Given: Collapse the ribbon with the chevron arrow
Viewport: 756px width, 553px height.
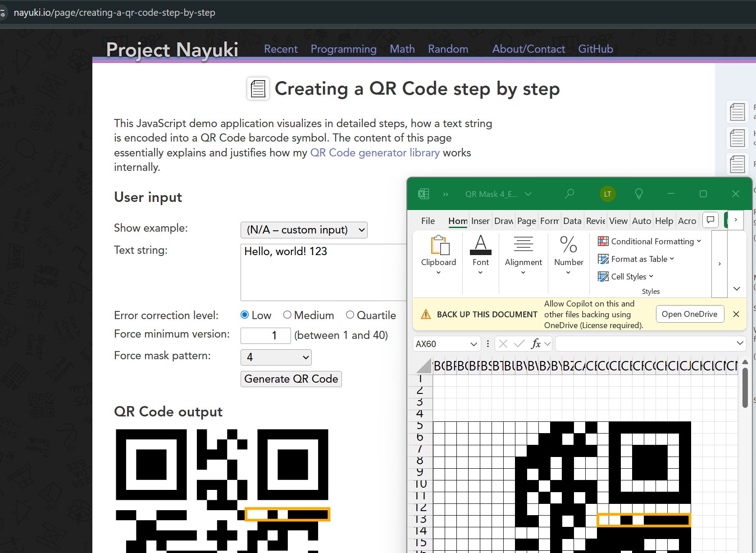Looking at the screenshot, I should (x=737, y=288).
